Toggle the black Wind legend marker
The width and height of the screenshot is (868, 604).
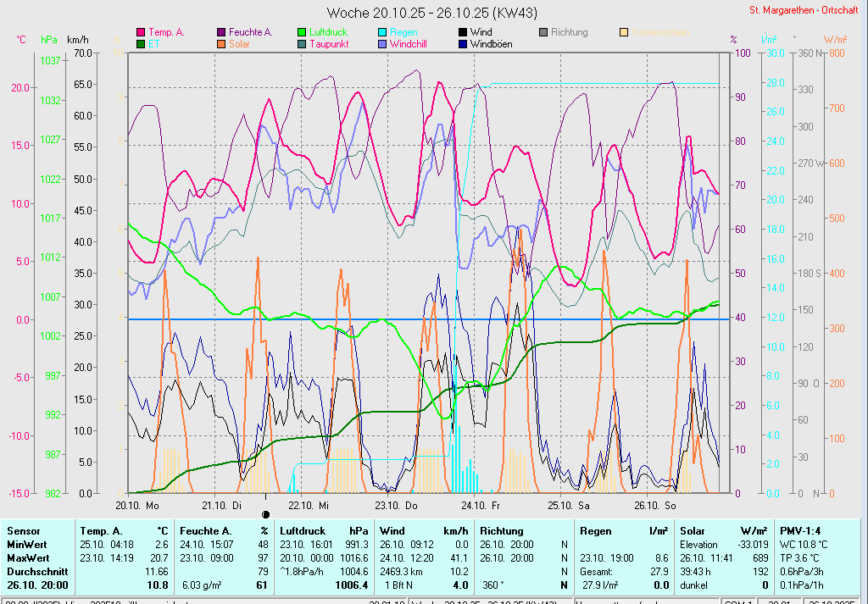[x=463, y=32]
